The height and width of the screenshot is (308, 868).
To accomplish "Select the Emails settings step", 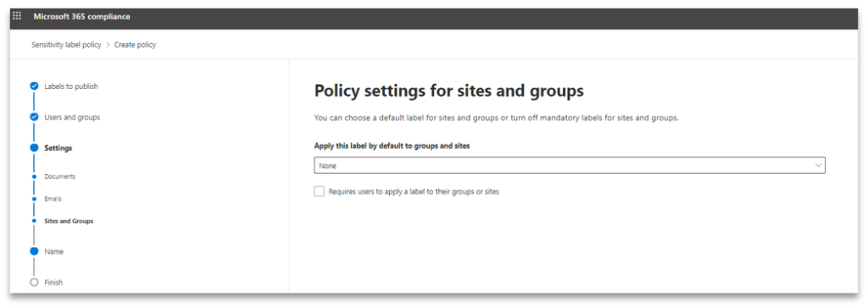I will tap(53, 199).
